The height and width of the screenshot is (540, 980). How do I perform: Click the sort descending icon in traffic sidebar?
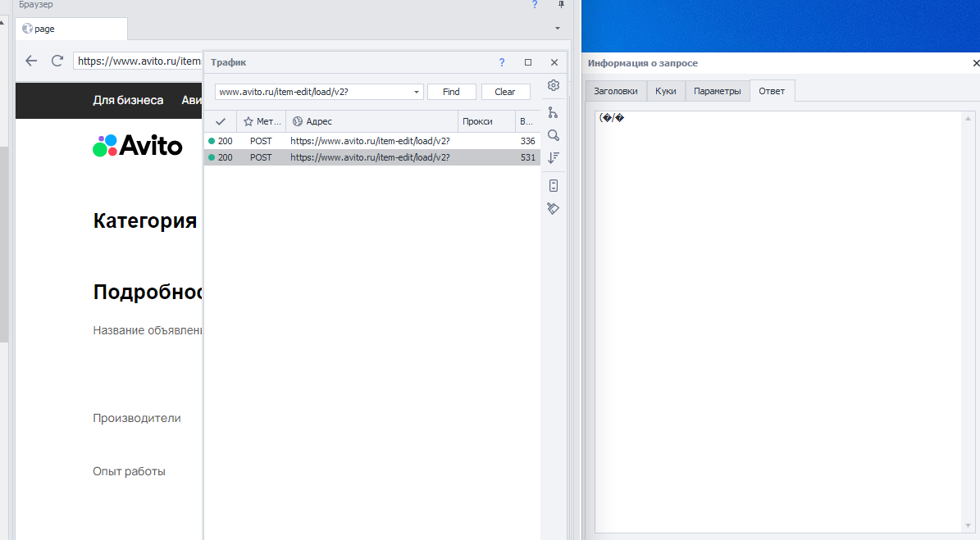click(553, 158)
